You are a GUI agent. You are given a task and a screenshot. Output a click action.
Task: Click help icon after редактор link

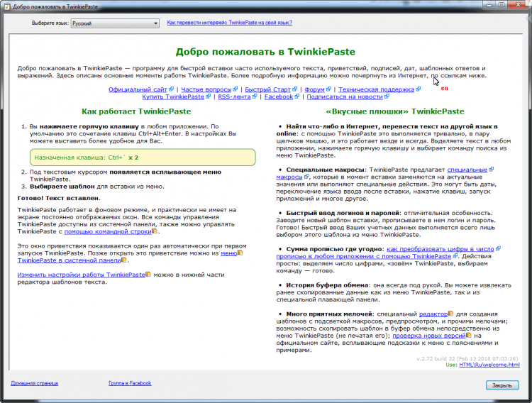pyautogui.click(x=450, y=314)
